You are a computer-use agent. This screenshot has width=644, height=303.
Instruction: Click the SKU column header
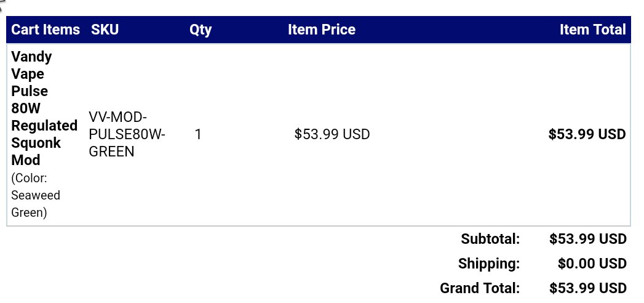[105, 30]
